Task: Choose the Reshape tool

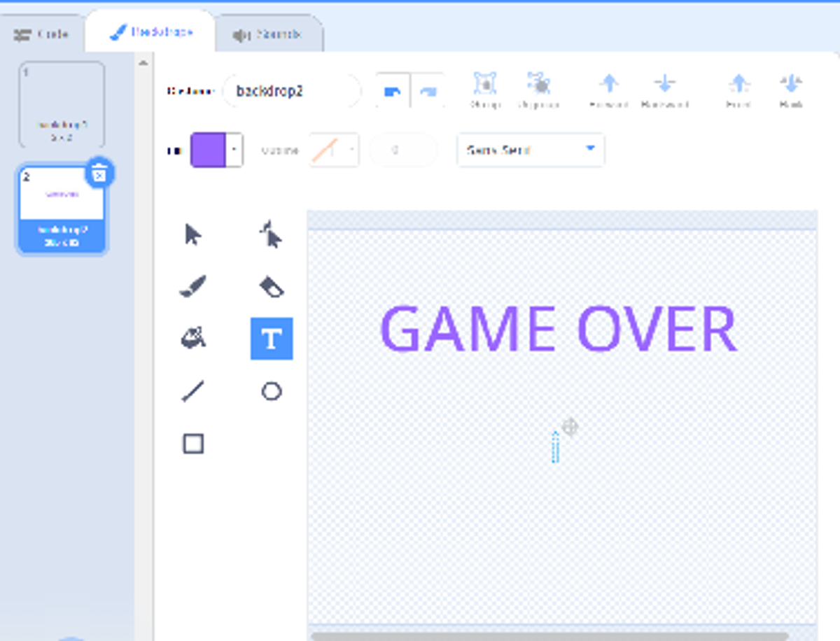Action: (x=272, y=234)
